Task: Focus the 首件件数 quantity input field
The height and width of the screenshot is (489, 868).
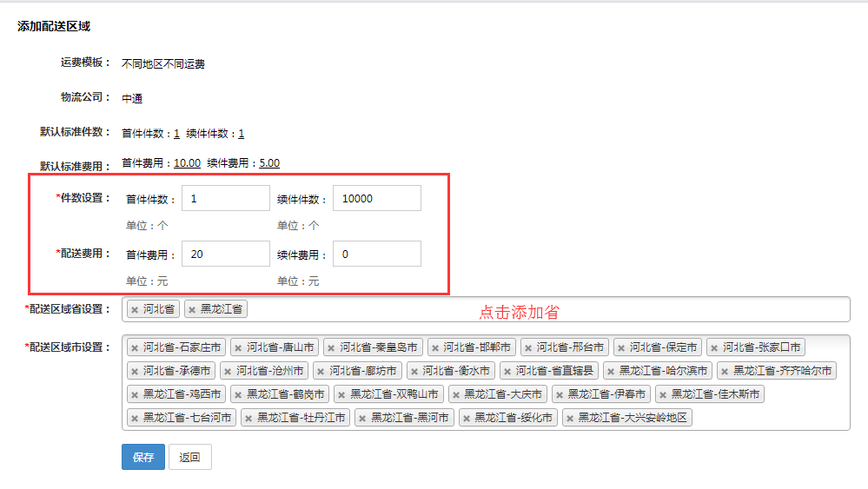Action: pyautogui.click(x=226, y=198)
